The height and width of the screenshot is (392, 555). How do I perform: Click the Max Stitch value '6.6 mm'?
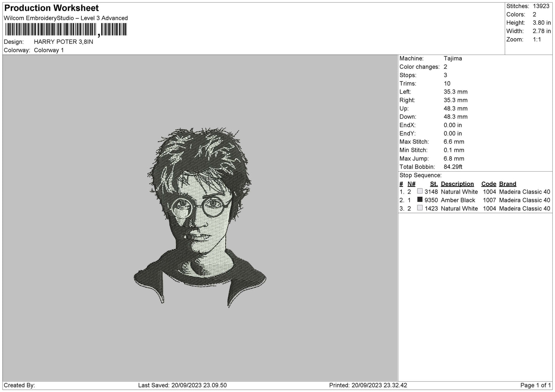click(454, 142)
